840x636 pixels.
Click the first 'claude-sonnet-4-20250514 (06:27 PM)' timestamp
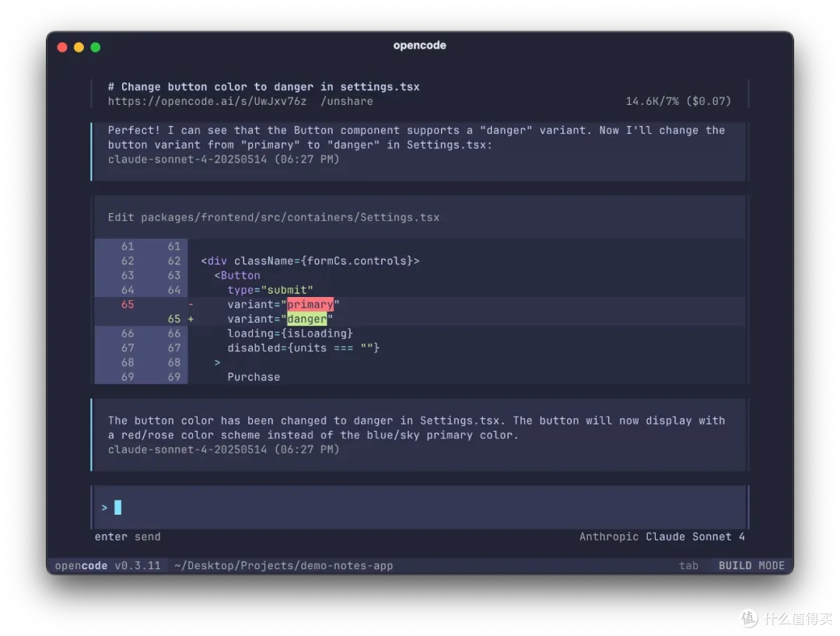click(x=223, y=159)
